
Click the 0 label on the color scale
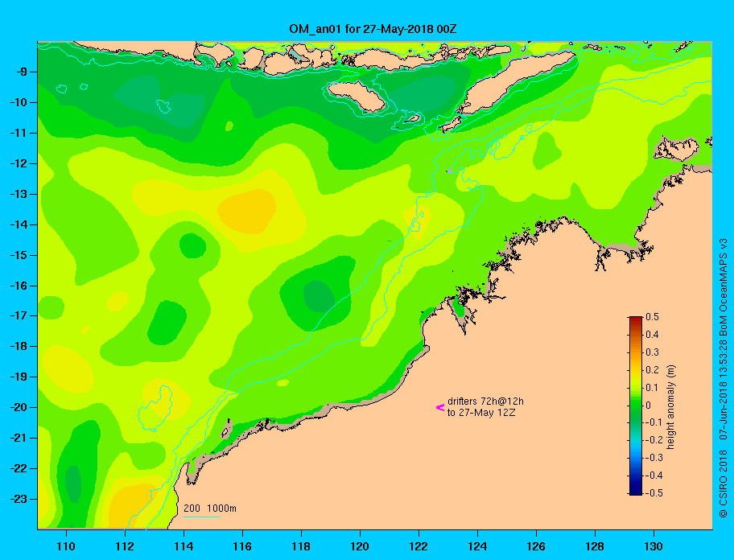649,406
